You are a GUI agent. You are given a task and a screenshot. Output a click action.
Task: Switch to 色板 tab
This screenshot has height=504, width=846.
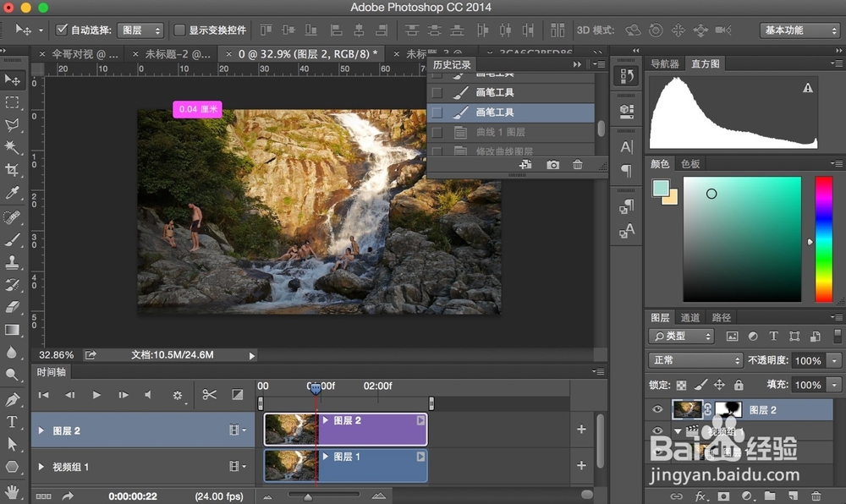[690, 164]
